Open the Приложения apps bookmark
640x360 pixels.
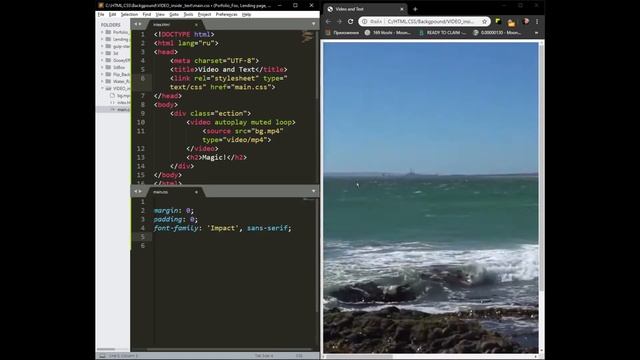coord(342,33)
